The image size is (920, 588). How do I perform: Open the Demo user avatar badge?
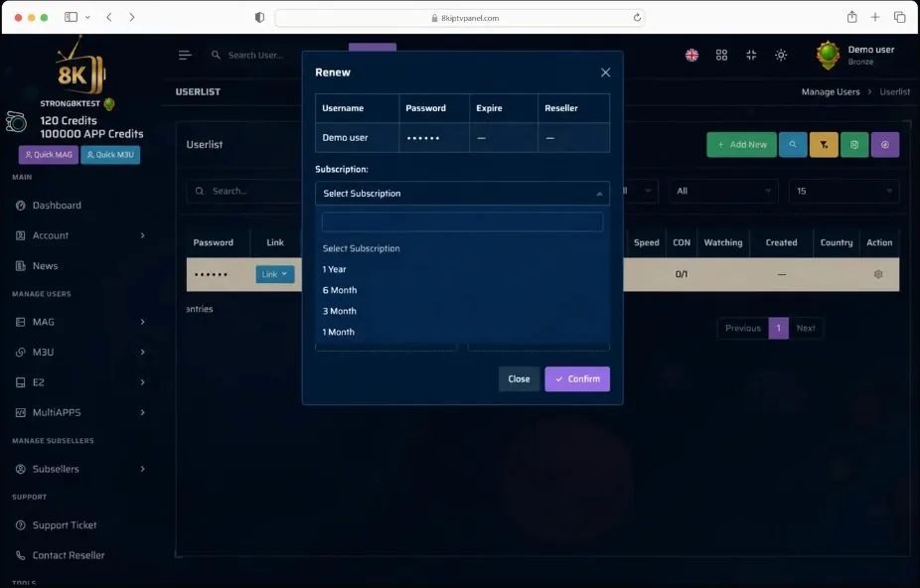tap(828, 56)
